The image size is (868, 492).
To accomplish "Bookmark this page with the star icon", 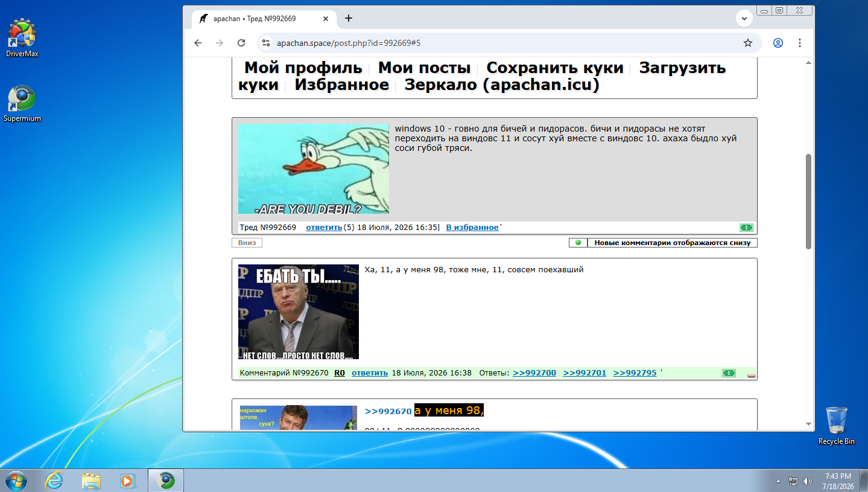I will [x=748, y=43].
